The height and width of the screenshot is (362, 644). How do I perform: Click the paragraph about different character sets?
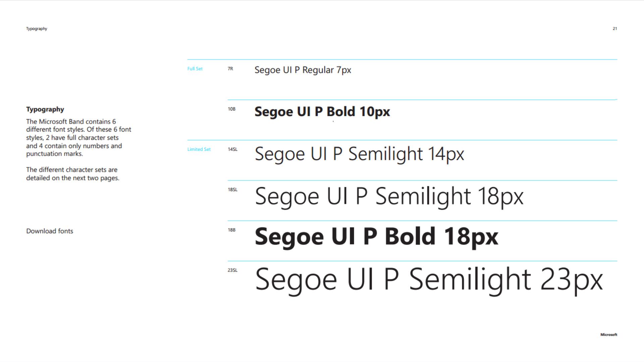point(72,174)
